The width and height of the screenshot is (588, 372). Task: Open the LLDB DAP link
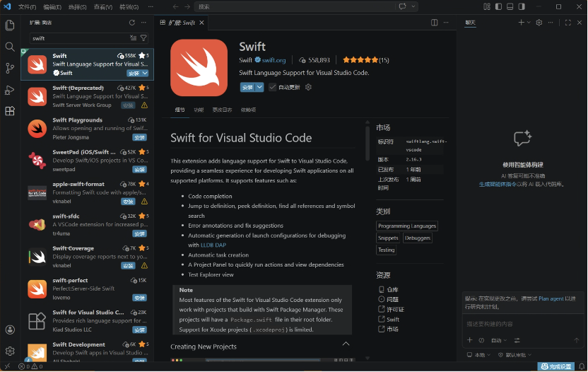point(213,245)
